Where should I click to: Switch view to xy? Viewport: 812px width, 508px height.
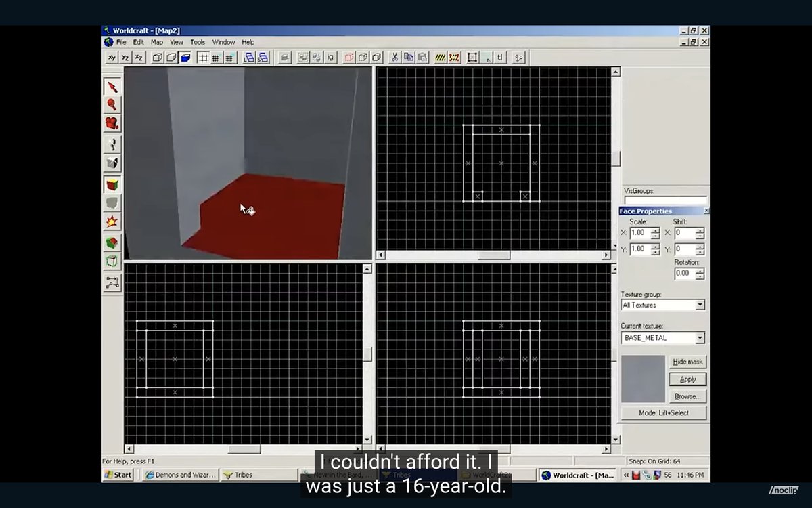click(x=112, y=58)
